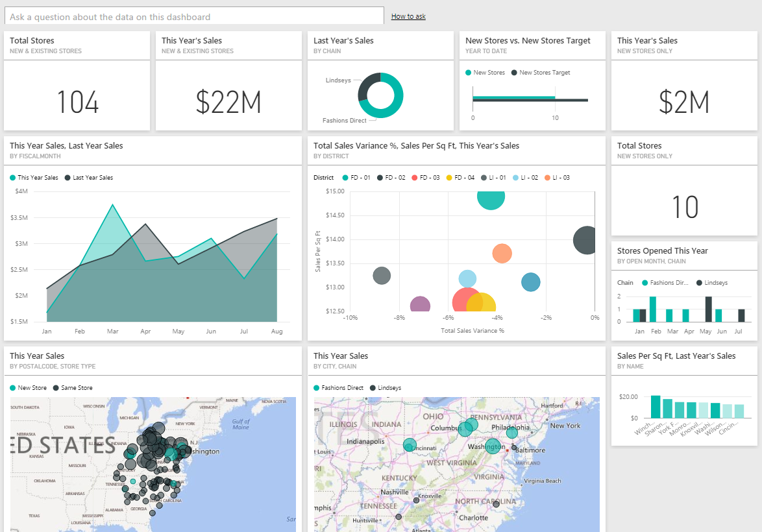Click the March peak of This Year Sales
The width and height of the screenshot is (762, 532).
(x=113, y=206)
